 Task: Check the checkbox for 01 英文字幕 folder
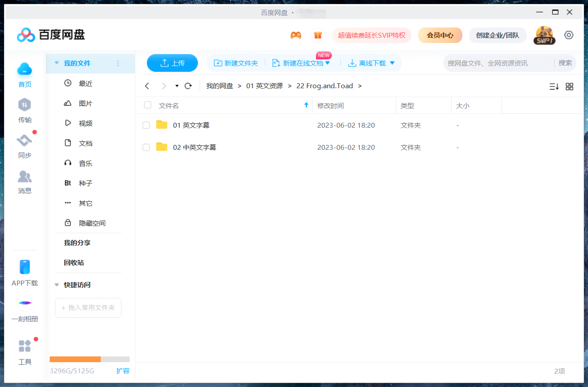146,125
